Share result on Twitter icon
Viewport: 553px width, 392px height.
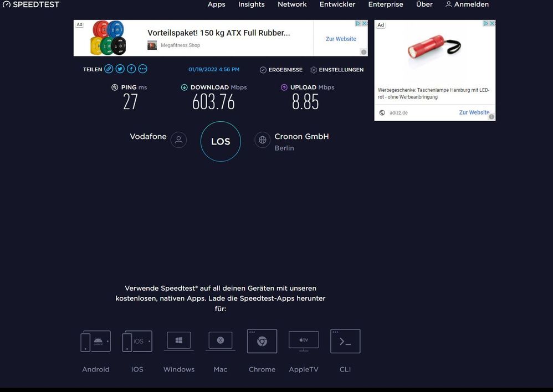tap(120, 69)
